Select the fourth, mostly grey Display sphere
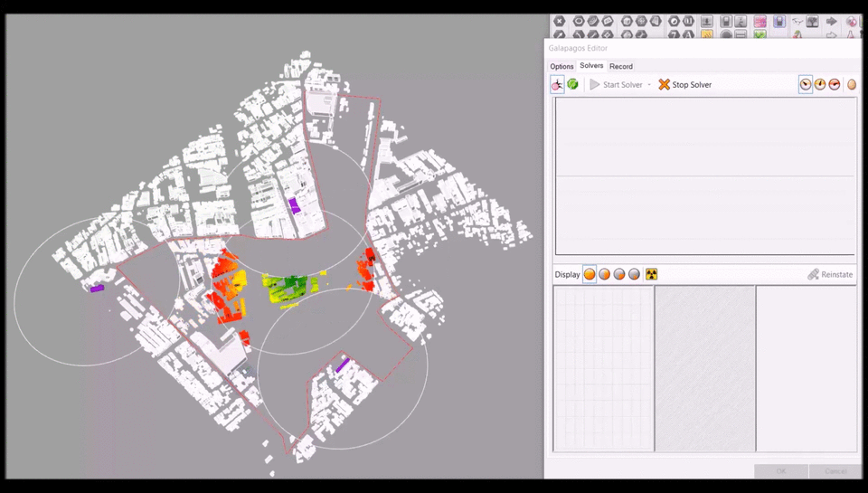868x493 pixels. 634,274
